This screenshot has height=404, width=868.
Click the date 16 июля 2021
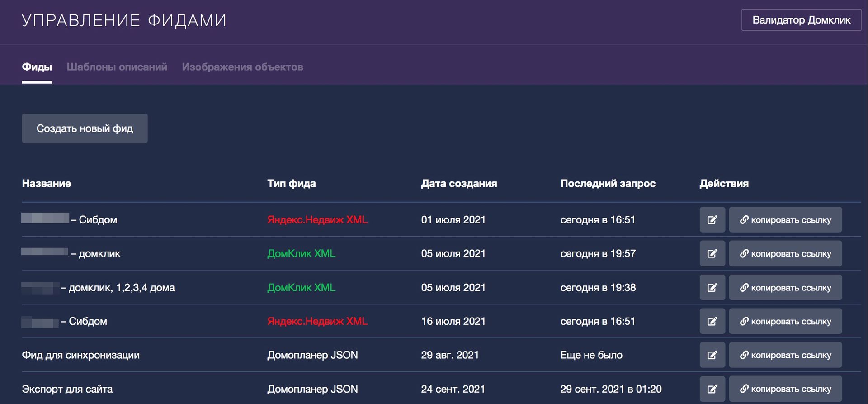click(453, 321)
